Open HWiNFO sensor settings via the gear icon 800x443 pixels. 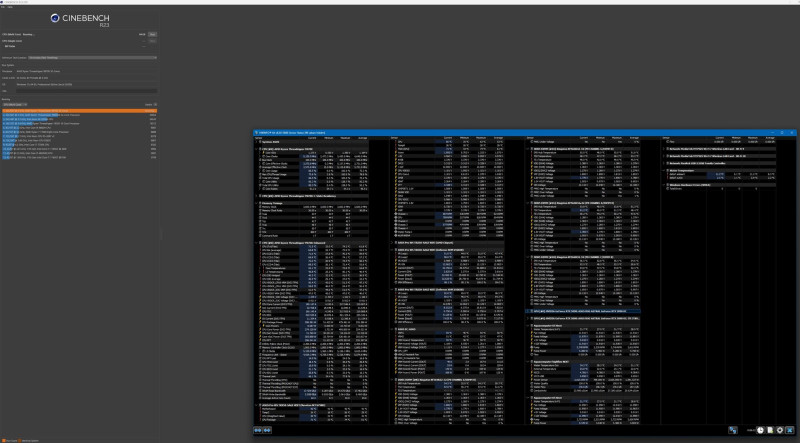[x=780, y=430]
